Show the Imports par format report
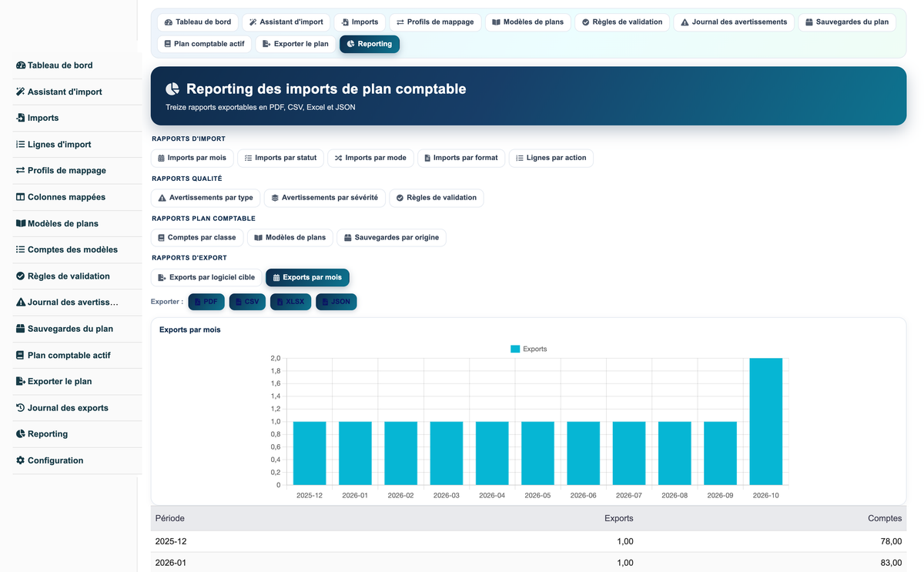924x572 pixels. point(461,158)
